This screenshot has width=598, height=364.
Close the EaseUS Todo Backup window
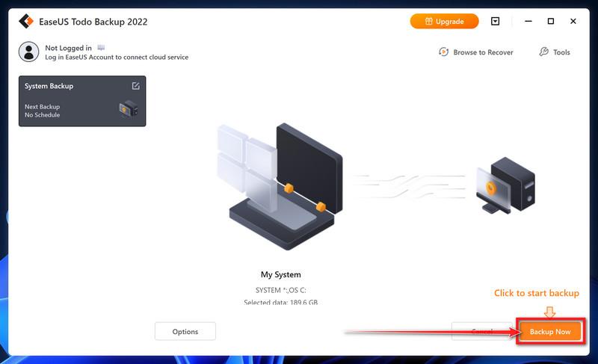tap(573, 22)
